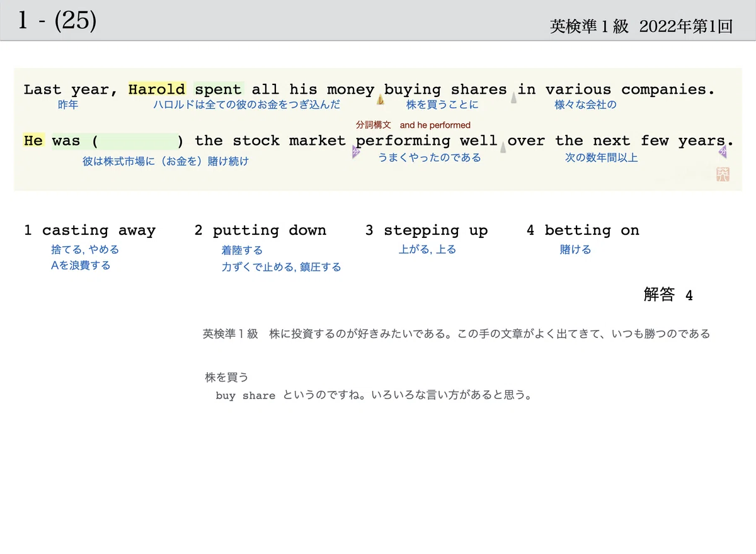Viewport: 756px width, 554px height.
Task: Click the phrase "the stock market"
Action: (270, 140)
